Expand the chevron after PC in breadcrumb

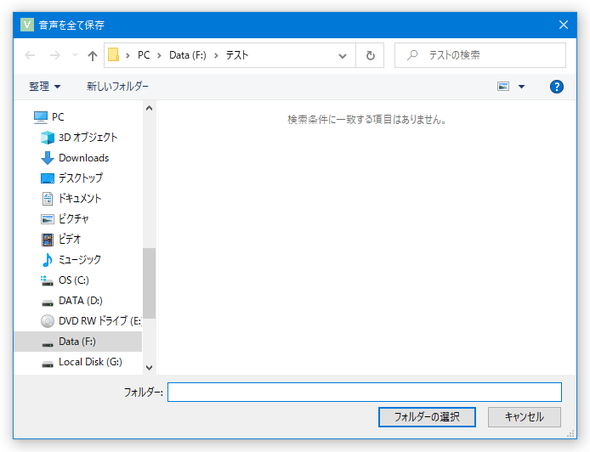159,56
